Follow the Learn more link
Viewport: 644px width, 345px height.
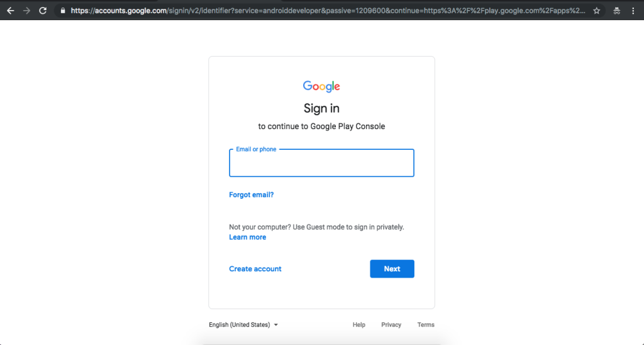[247, 237]
